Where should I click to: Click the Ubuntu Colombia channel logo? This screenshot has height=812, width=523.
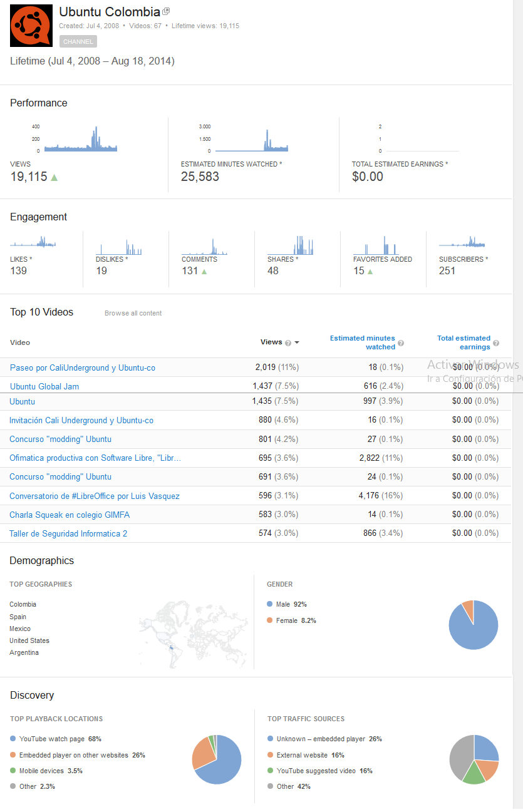point(31,26)
